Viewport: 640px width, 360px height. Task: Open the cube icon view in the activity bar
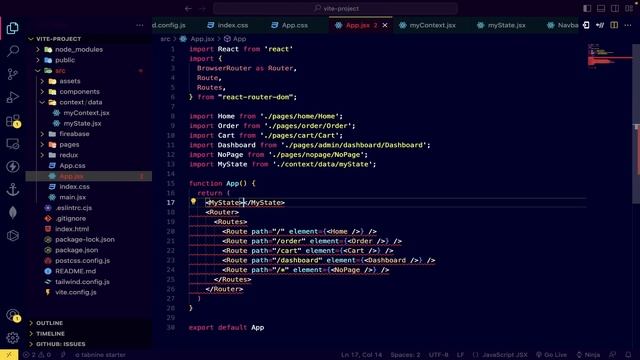click(13, 236)
